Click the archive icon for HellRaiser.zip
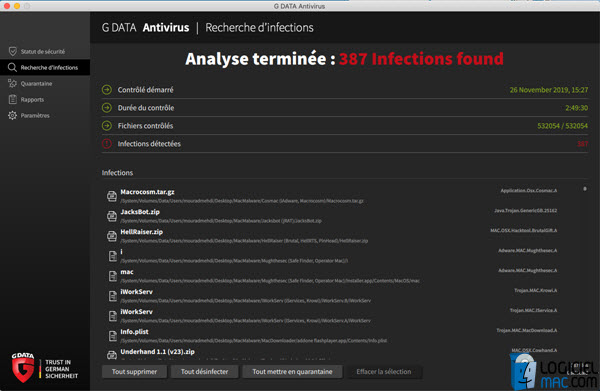 point(112,236)
